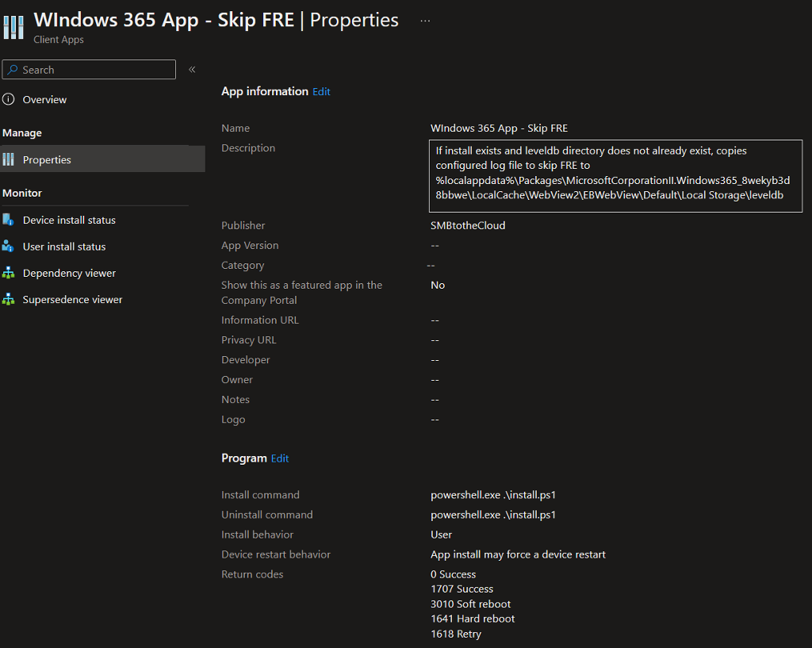The height and width of the screenshot is (648, 812).
Task: Open the more options ellipsis menu
Action: (x=425, y=21)
